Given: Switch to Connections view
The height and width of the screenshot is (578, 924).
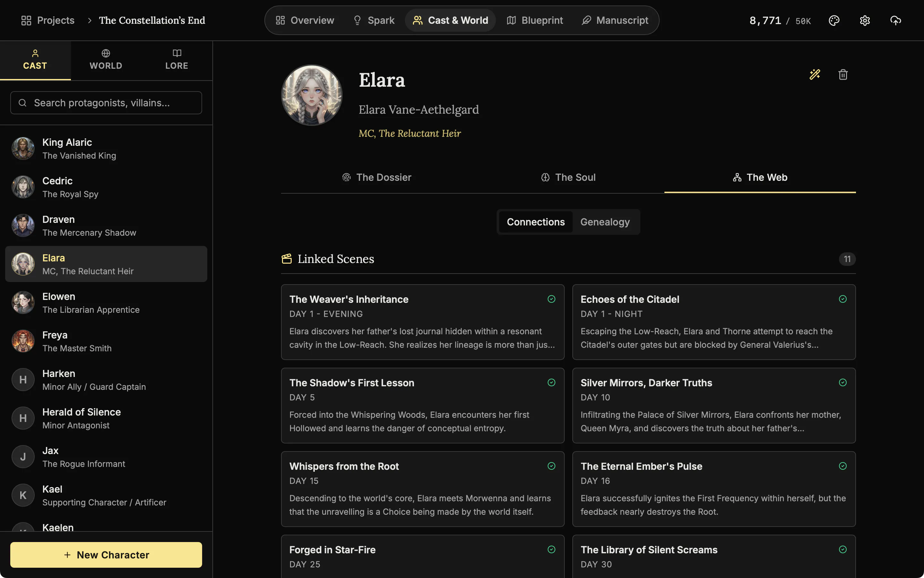Looking at the screenshot, I should (x=536, y=222).
